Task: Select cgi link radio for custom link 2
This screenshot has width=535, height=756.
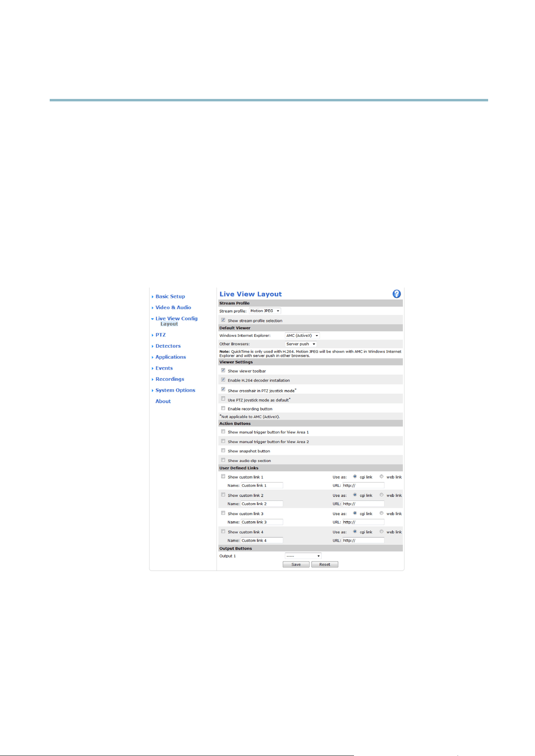Action: click(x=355, y=495)
